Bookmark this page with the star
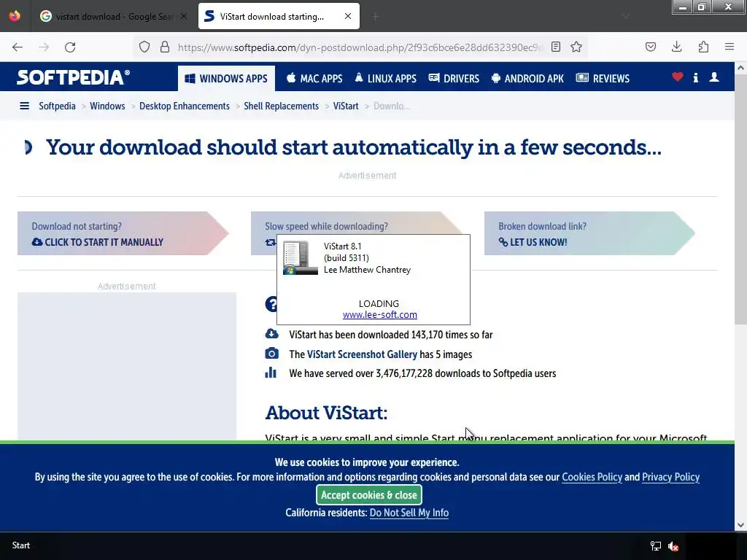The width and height of the screenshot is (747, 560). (576, 47)
